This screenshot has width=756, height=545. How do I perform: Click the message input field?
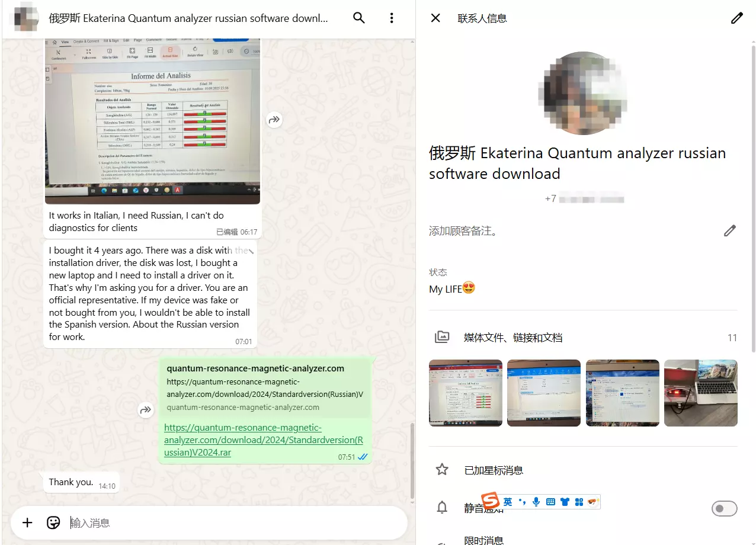point(237,522)
